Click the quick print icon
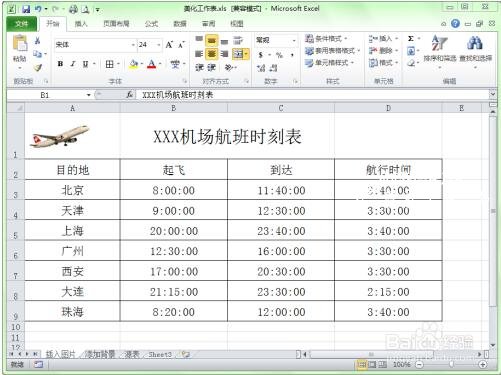Screen dimensions: 501x375 (73, 9)
